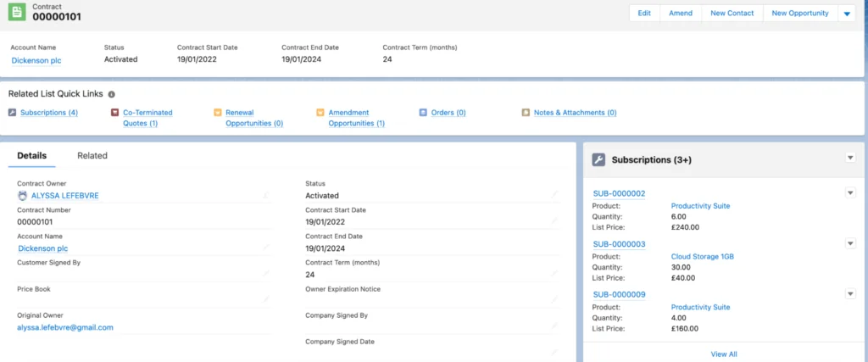Click the £160.00 list price value
Image resolution: width=868 pixels, height=362 pixels.
(685, 328)
